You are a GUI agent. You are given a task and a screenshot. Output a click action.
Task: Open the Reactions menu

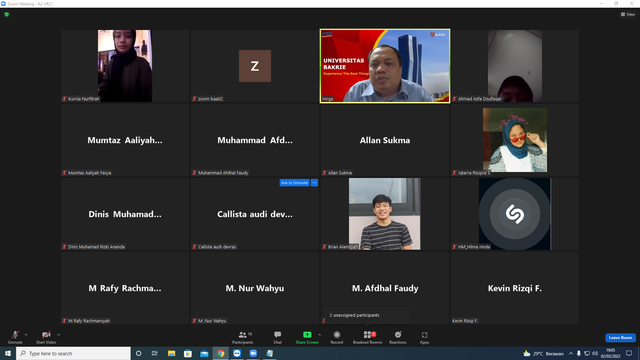click(398, 337)
